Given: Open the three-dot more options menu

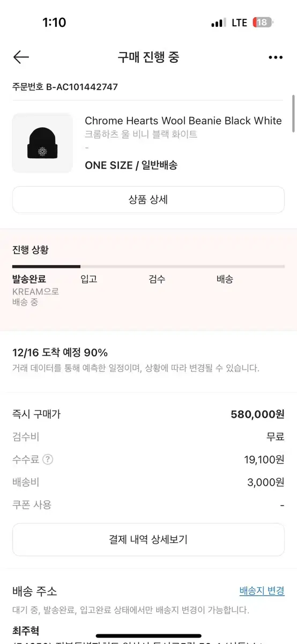Looking at the screenshot, I should 276,57.
